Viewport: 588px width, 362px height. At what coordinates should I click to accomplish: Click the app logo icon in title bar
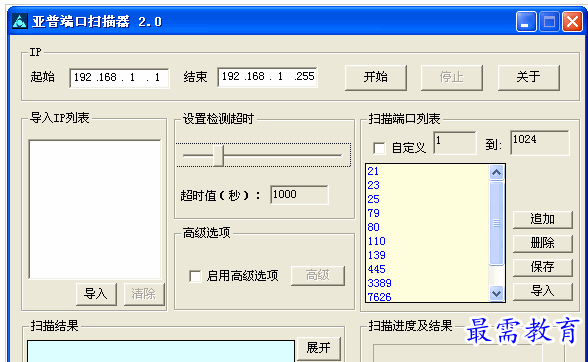pos(20,21)
